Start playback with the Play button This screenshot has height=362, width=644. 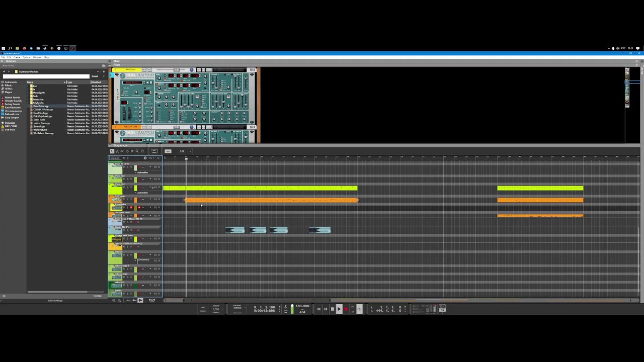339,309
